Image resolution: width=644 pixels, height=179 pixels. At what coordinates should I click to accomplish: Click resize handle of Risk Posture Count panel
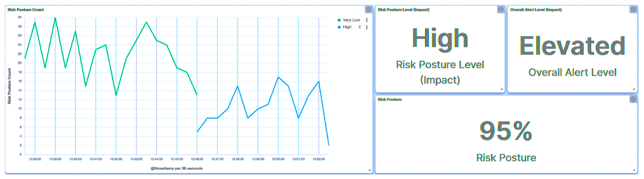(x=369, y=170)
